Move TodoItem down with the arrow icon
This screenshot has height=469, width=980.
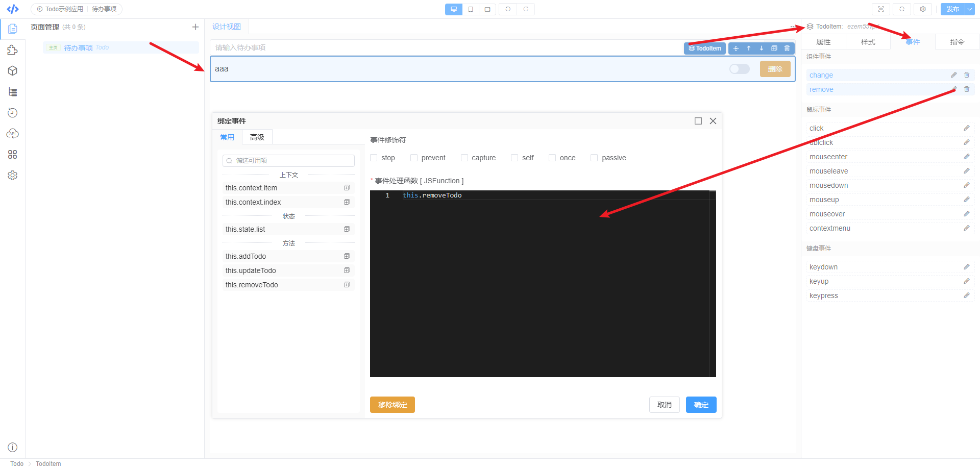click(762, 48)
